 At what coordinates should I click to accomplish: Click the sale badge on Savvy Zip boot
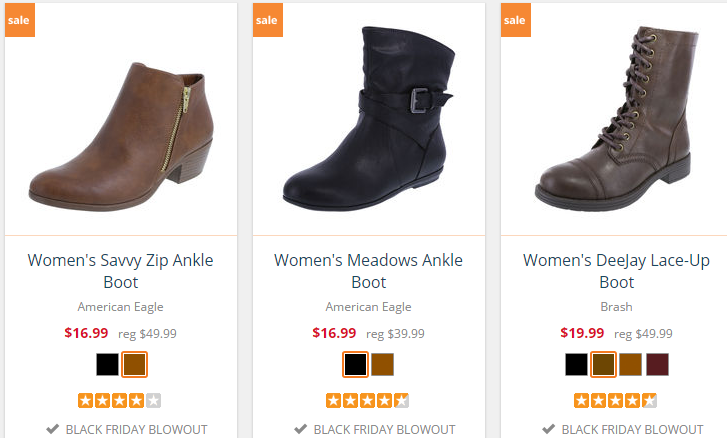(x=19, y=20)
